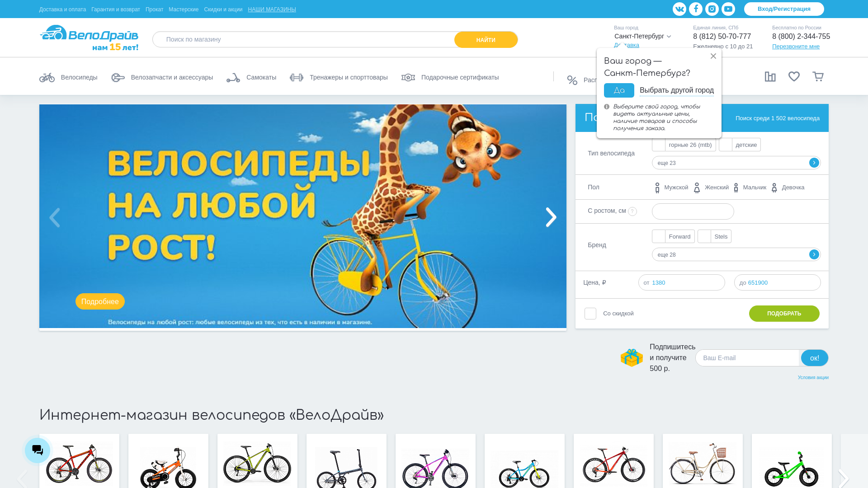Focus the height С ростом input

693,211
